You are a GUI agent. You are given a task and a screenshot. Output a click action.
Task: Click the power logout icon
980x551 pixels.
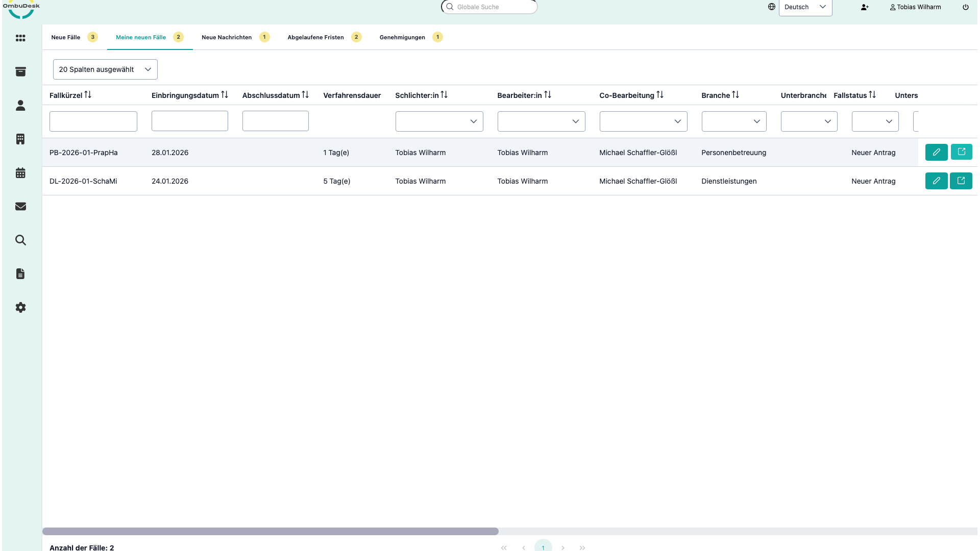point(965,7)
